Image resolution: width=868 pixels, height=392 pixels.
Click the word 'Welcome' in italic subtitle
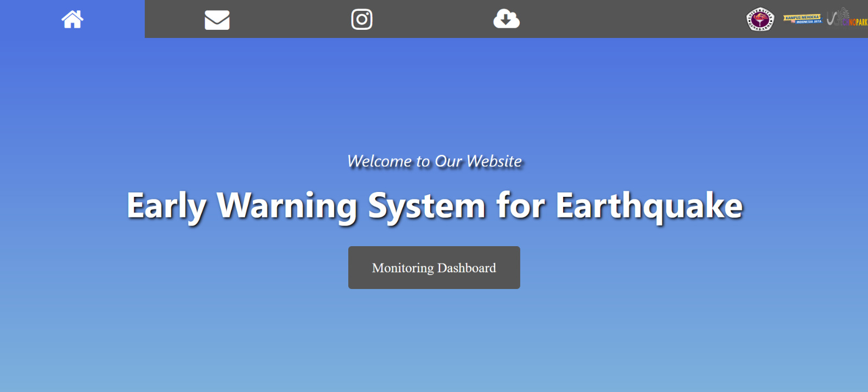tap(379, 161)
